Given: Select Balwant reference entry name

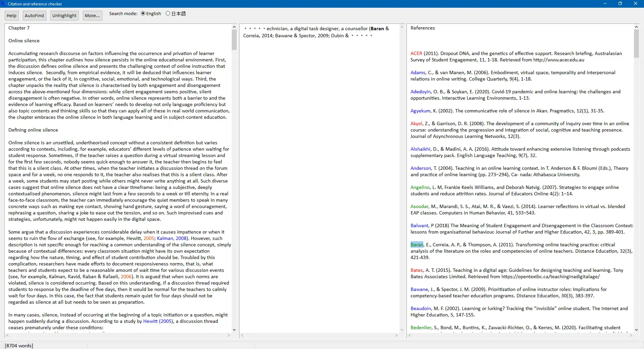Looking at the screenshot, I should click(x=419, y=226).
